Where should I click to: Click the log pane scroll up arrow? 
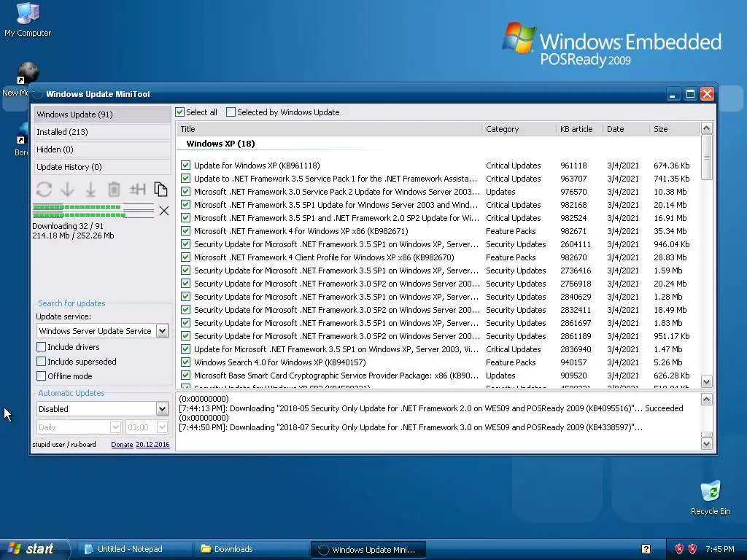pyautogui.click(x=706, y=400)
